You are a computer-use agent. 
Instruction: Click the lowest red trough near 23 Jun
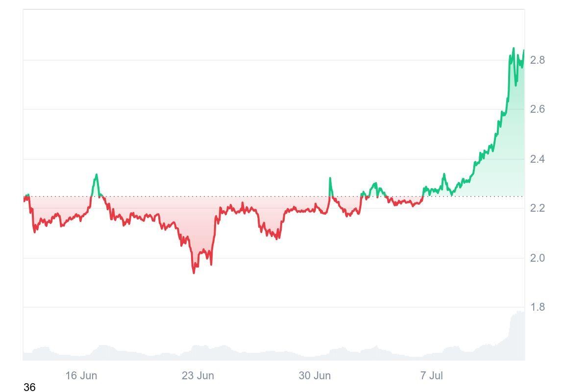pos(194,271)
